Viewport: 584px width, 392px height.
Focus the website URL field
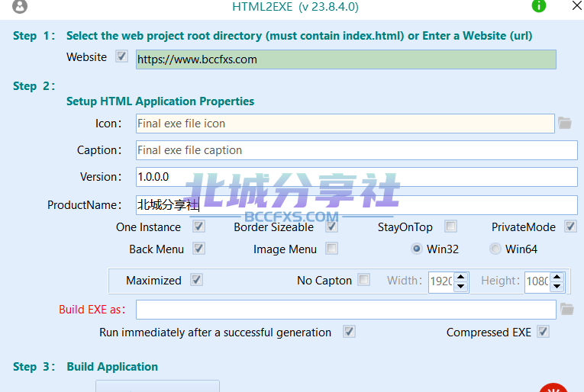coord(346,59)
